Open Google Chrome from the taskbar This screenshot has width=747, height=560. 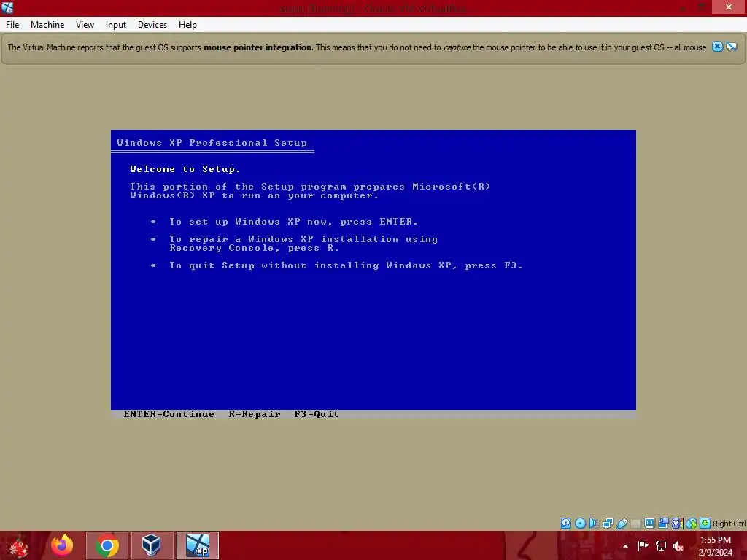107,545
